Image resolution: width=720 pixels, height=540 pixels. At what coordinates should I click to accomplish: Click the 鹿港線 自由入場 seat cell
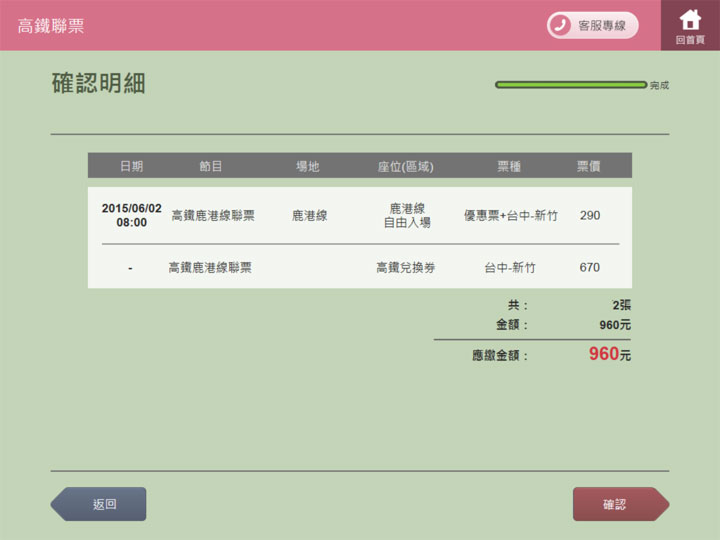(407, 215)
